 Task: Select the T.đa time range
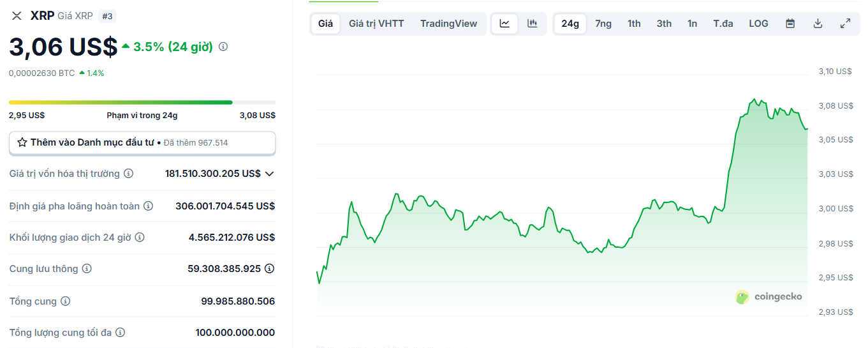click(723, 24)
